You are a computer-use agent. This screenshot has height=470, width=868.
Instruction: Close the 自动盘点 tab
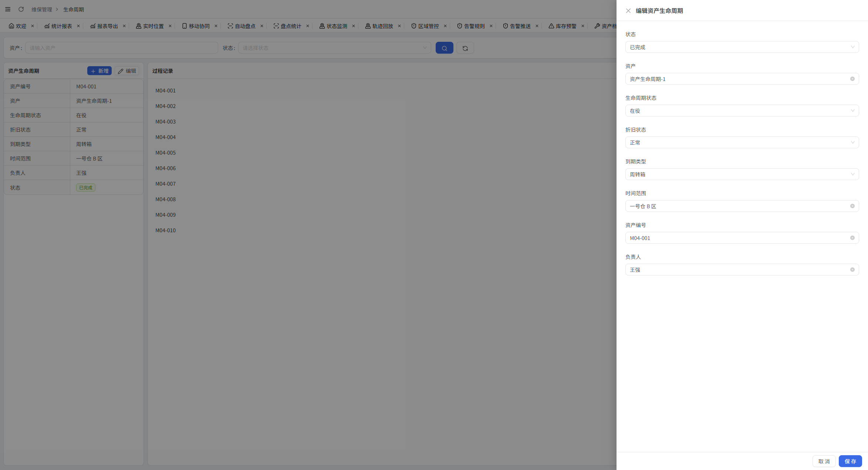(262, 26)
